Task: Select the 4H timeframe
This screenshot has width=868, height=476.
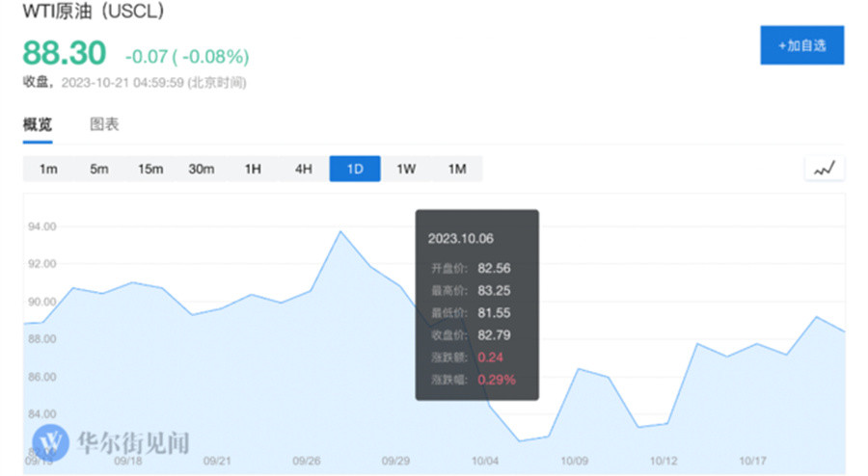Action: (x=304, y=169)
